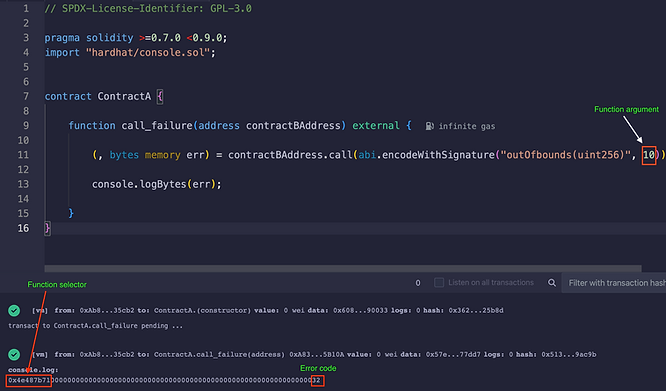
Task: Click "ContractA.call_failure(address)" in second log
Action: 219,354
